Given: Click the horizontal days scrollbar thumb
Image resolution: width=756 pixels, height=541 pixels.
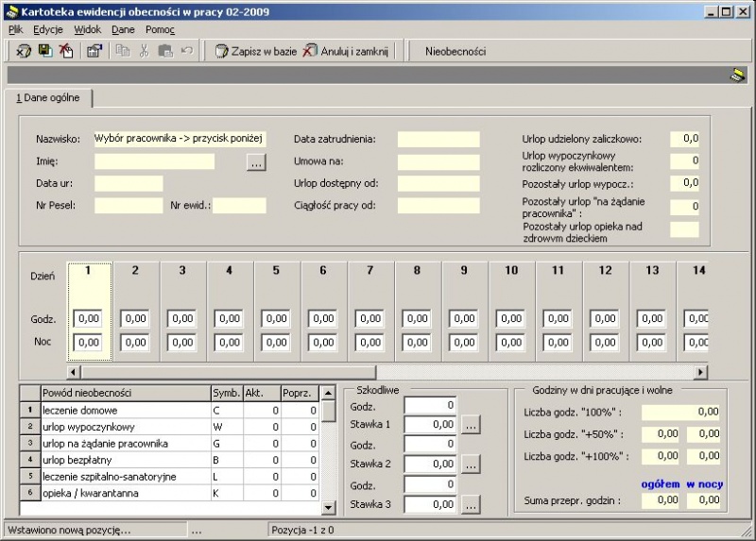Looking at the screenshot, I should point(229,372).
